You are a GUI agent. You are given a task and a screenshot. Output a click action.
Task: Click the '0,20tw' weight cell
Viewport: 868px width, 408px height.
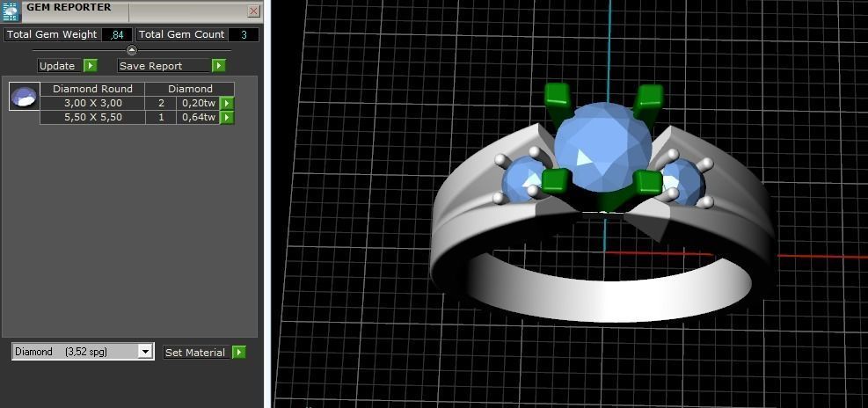(198, 103)
